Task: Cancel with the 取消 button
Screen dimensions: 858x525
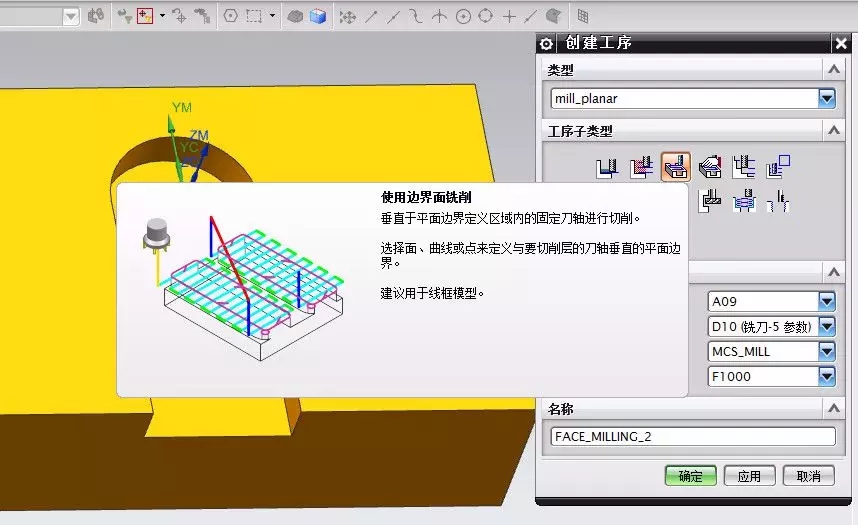Action: click(x=808, y=476)
